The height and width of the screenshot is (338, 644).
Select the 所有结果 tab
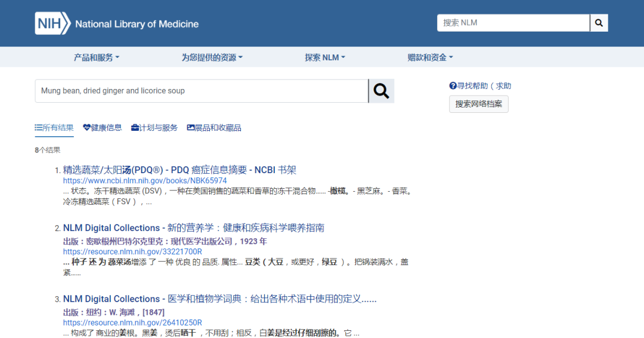click(x=54, y=128)
